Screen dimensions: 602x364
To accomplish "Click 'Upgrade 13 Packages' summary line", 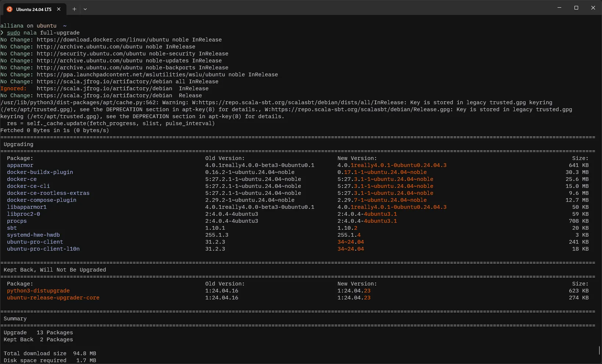I will [x=38, y=332].
